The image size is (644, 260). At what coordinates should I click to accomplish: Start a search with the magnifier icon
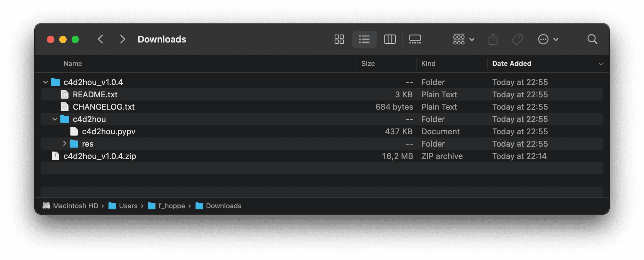pos(592,39)
